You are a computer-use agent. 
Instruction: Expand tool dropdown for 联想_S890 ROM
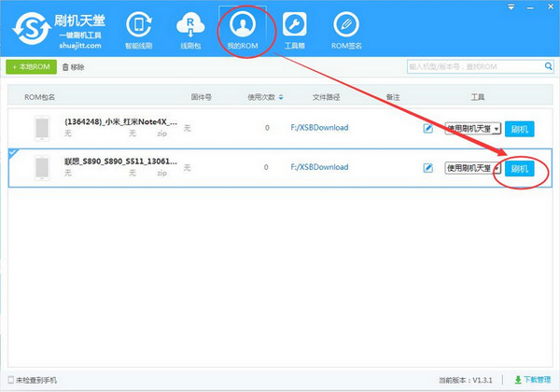click(473, 168)
